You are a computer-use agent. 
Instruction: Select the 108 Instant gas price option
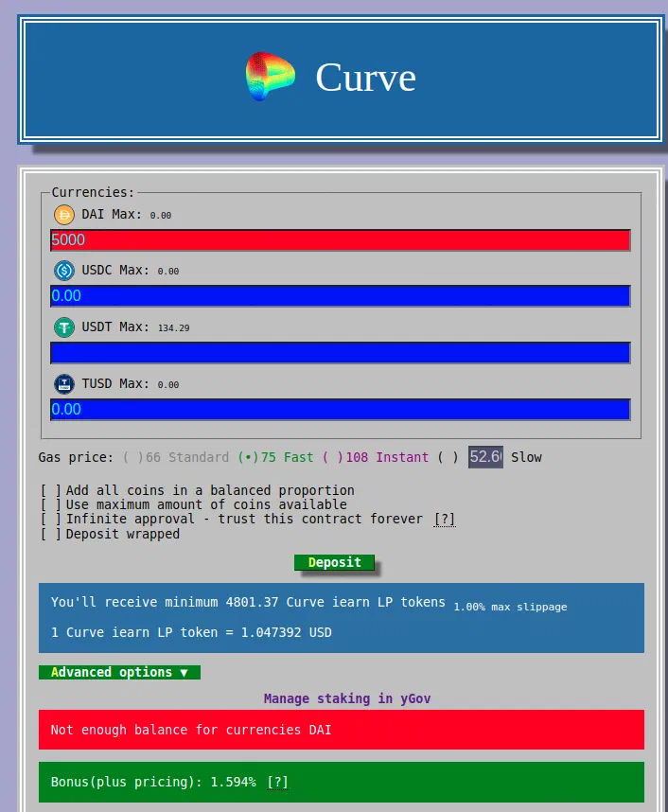tap(376, 457)
